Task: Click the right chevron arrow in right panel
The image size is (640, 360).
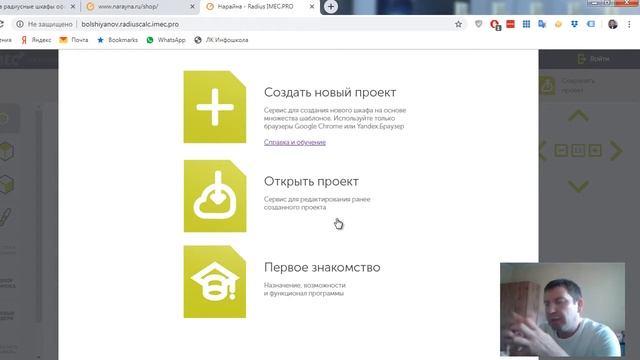Action: (x=616, y=151)
